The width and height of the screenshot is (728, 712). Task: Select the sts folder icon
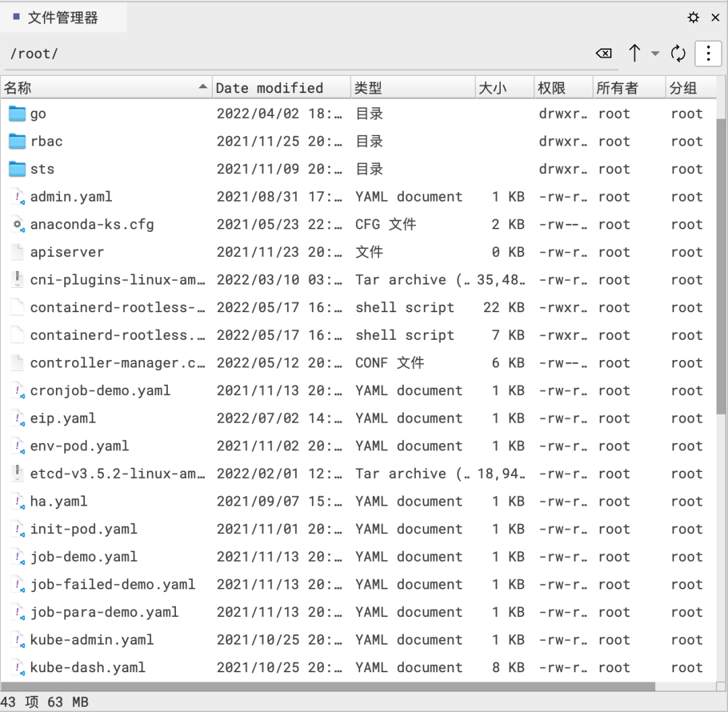coord(17,169)
